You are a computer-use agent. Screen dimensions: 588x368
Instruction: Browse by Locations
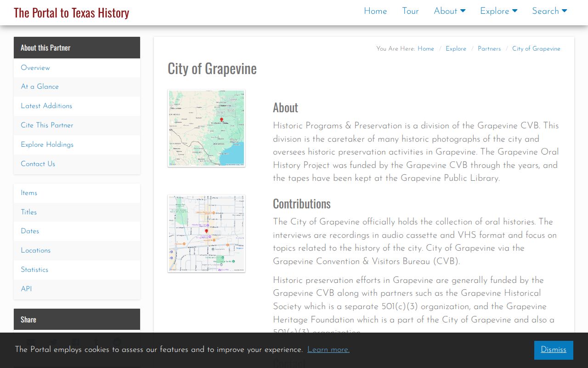(x=77, y=250)
